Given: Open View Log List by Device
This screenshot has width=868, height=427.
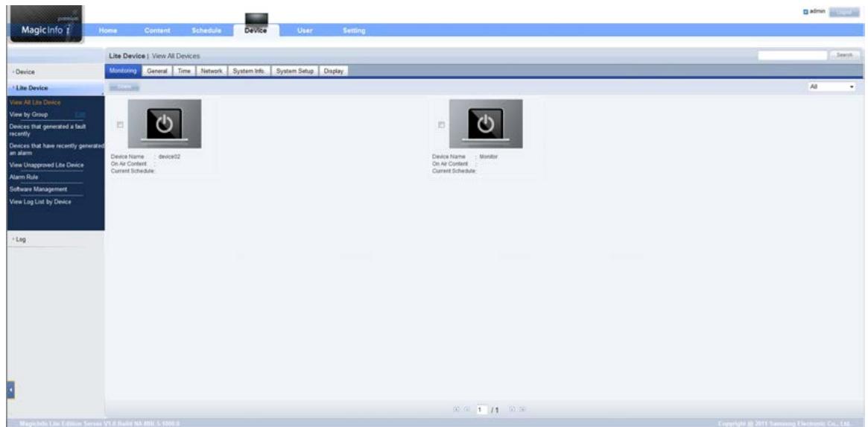Looking at the screenshot, I should point(40,202).
